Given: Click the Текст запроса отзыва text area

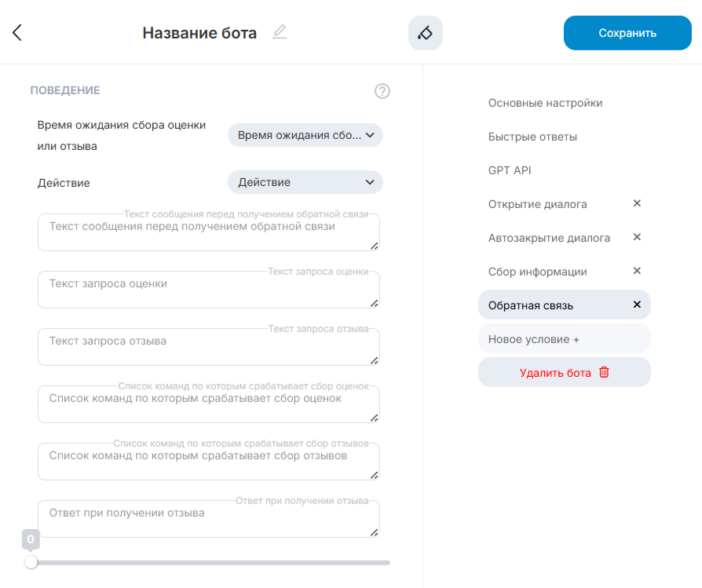Looking at the screenshot, I should 208,347.
